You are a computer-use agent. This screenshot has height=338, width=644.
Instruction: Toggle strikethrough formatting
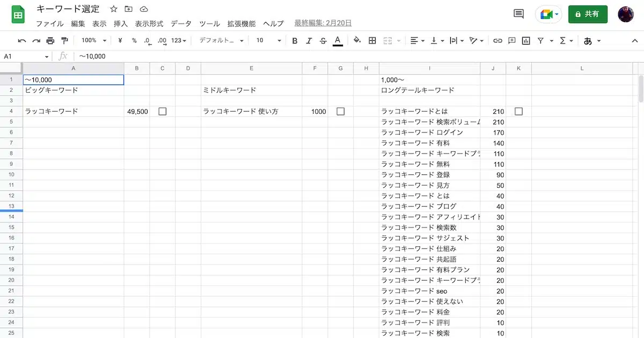click(323, 41)
